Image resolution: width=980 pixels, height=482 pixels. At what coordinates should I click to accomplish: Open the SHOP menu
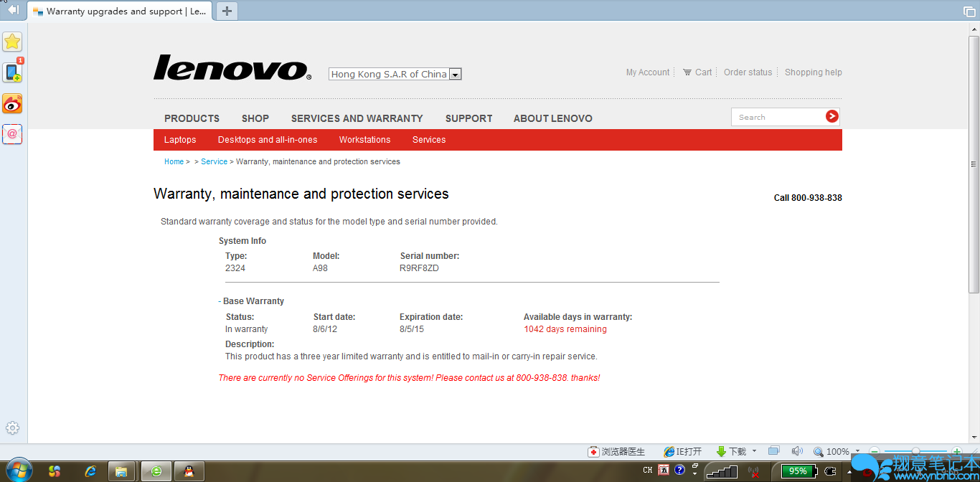point(255,118)
